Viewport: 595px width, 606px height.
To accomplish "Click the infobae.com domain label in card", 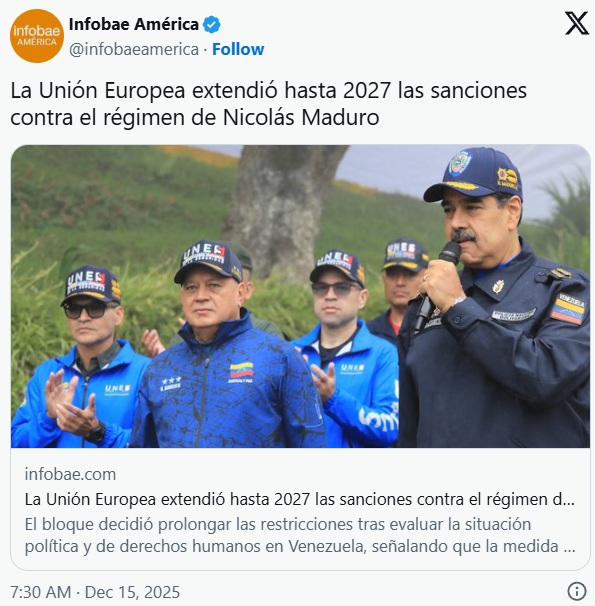I will click(70, 474).
